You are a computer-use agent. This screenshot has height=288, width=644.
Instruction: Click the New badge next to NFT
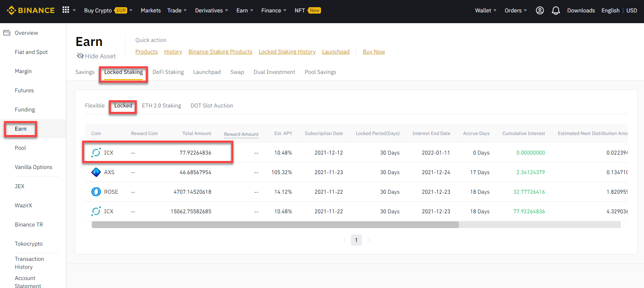[314, 10]
